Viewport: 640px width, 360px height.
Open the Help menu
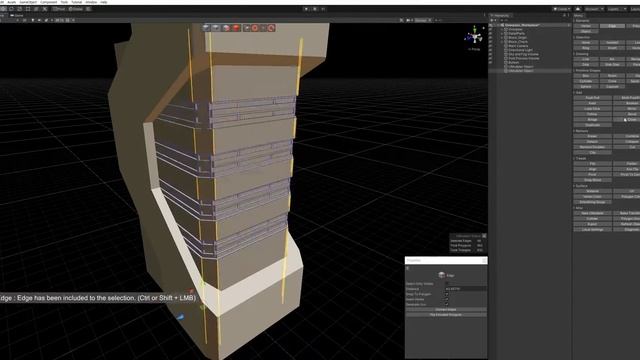104,2
